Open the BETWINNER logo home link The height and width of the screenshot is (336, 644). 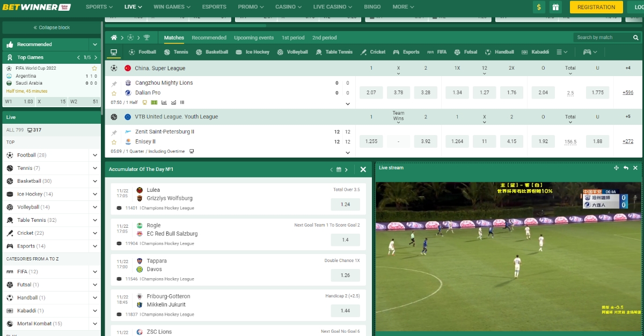pos(37,7)
